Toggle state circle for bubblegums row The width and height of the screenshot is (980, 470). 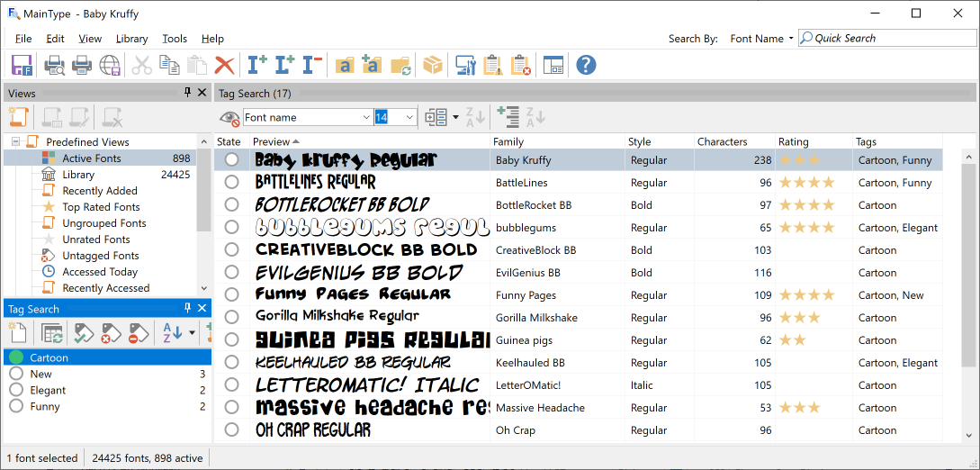click(232, 228)
